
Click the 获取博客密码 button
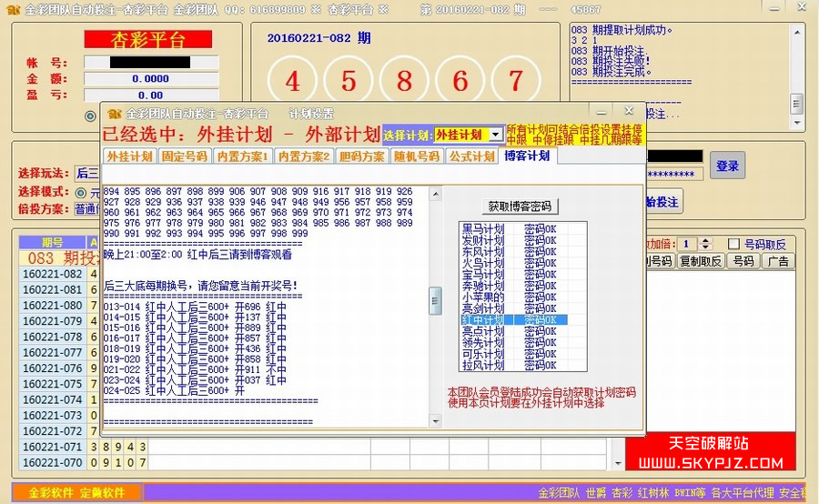coord(520,207)
